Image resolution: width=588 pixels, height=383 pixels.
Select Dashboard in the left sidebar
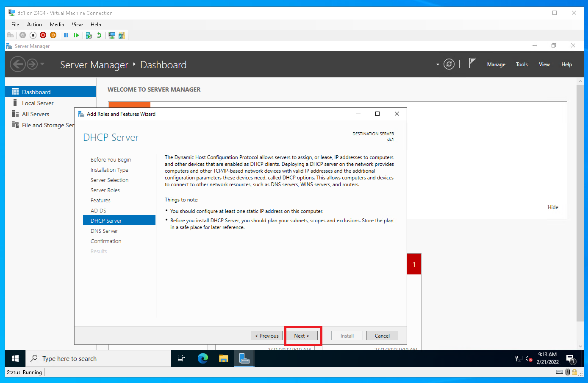[x=51, y=92]
